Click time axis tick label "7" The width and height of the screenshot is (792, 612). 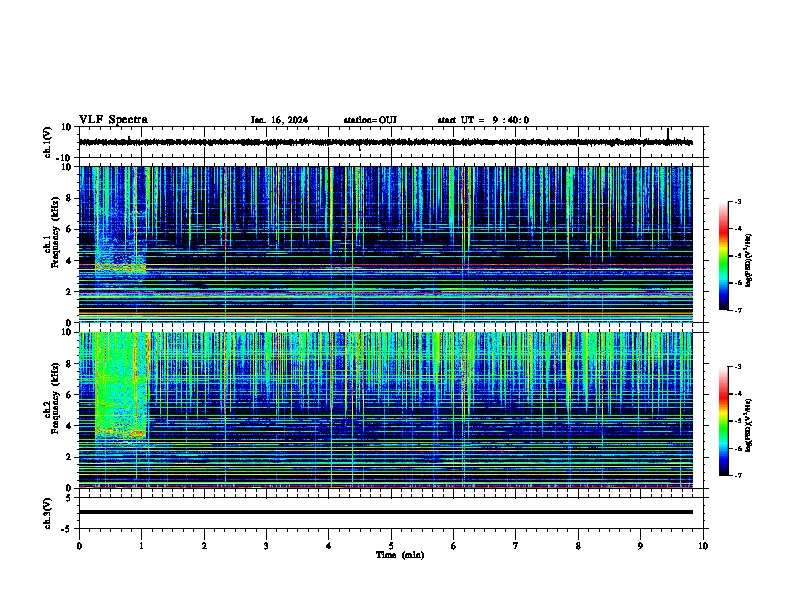coord(516,546)
